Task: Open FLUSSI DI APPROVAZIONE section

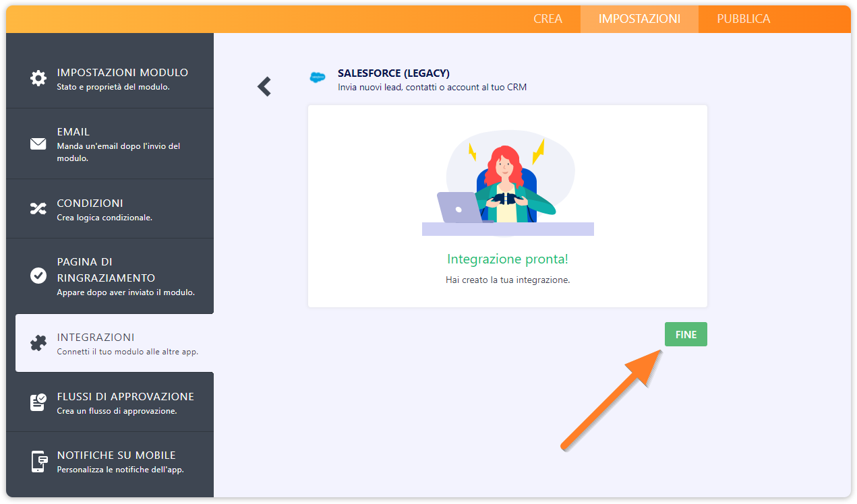Action: 125,396
